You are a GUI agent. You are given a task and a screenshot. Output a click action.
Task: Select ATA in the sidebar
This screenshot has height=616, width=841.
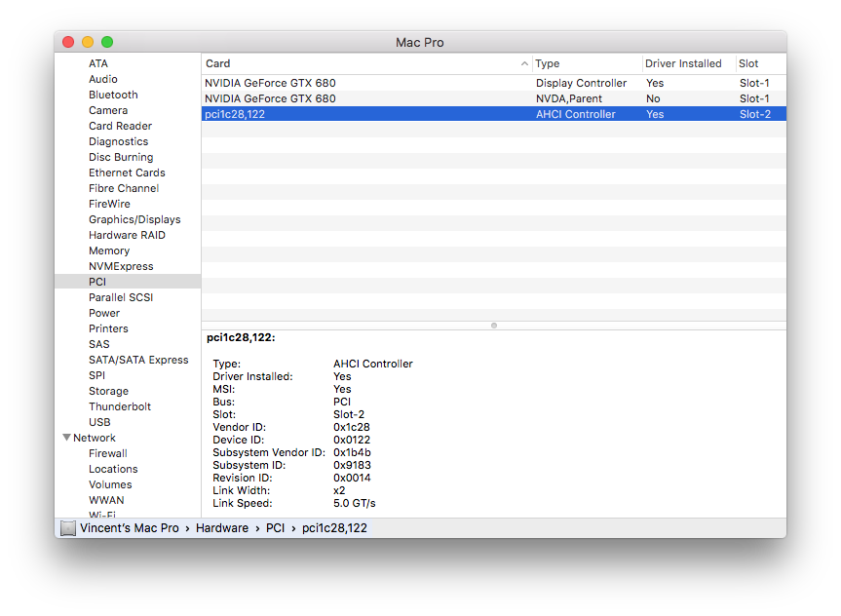coord(98,63)
